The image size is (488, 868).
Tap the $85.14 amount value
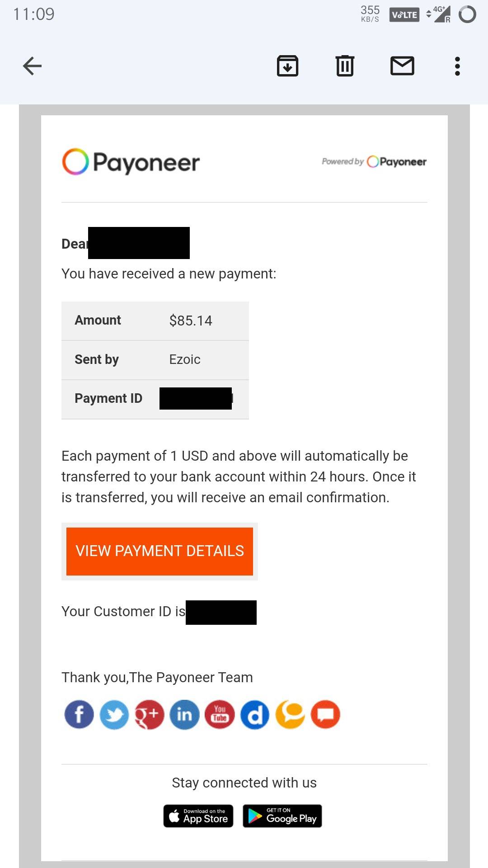[191, 321]
